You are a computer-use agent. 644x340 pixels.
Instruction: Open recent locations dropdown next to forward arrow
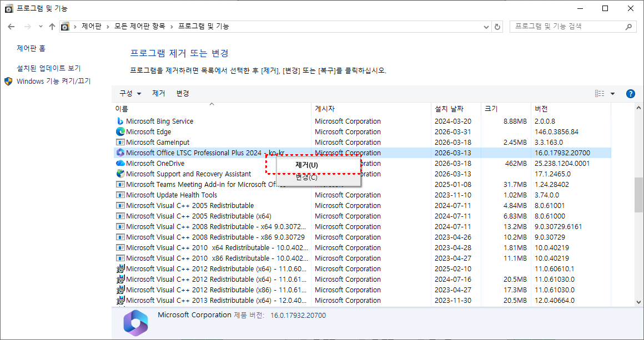tap(40, 27)
